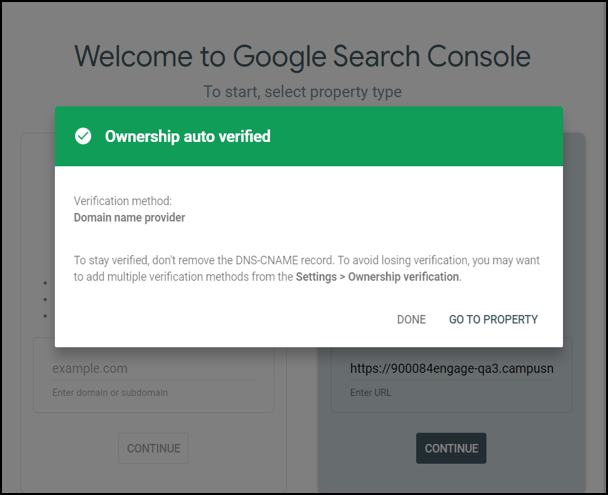
Task: Click the 'Welcome to Google Search Console' heading
Action: (303, 56)
